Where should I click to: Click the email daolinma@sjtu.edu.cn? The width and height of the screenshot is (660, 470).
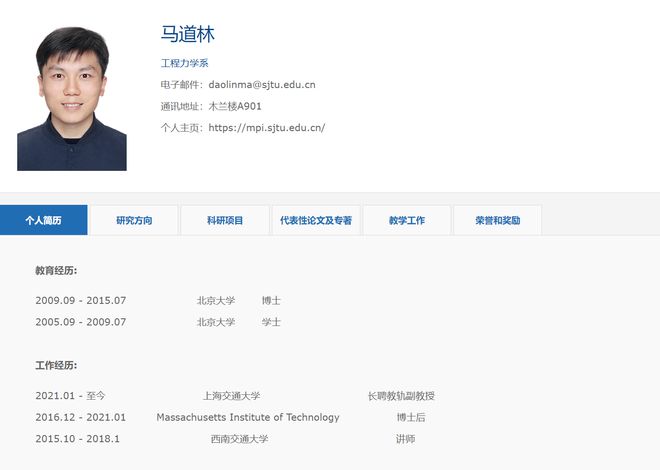[x=262, y=85]
